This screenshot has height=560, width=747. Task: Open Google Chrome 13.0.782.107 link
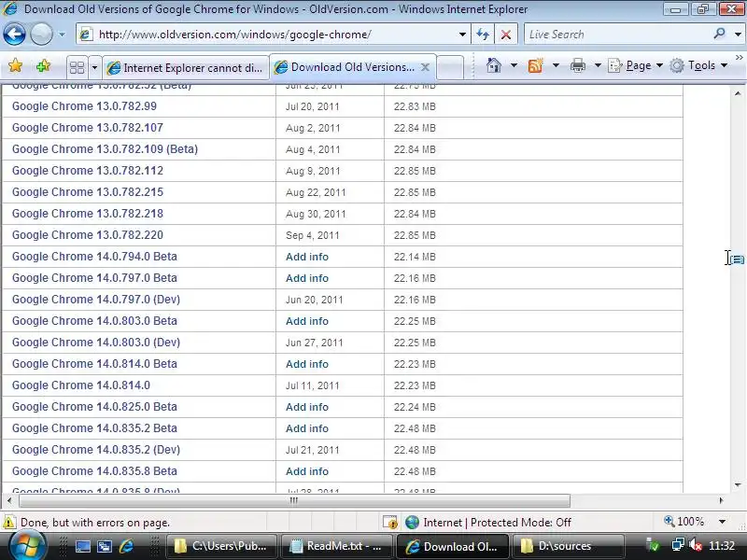(88, 128)
